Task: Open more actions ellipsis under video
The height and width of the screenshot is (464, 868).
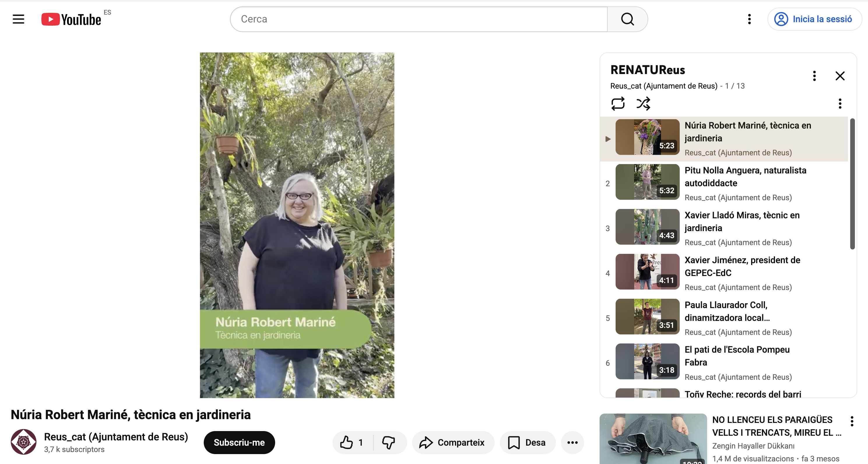Action: tap(572, 442)
